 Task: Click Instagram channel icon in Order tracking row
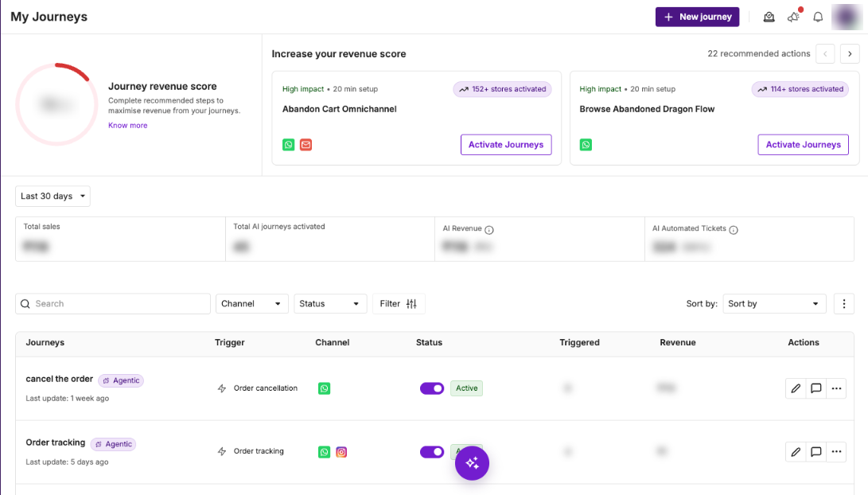[341, 452]
